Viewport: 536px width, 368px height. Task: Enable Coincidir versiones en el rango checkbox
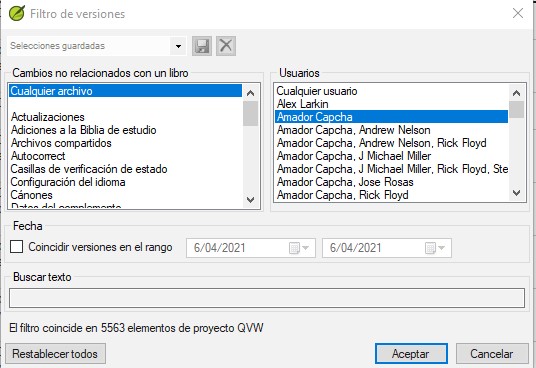click(16, 247)
